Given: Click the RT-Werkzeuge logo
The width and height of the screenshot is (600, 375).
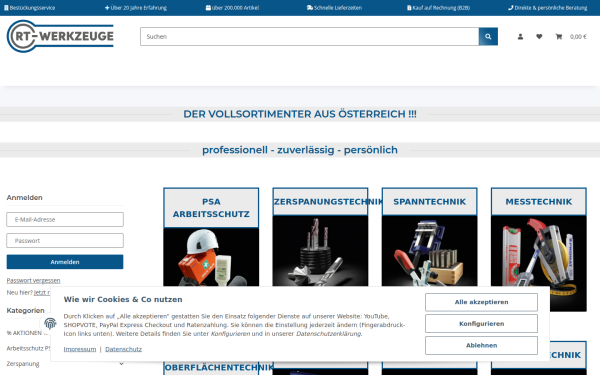Looking at the screenshot, I should pos(60,36).
